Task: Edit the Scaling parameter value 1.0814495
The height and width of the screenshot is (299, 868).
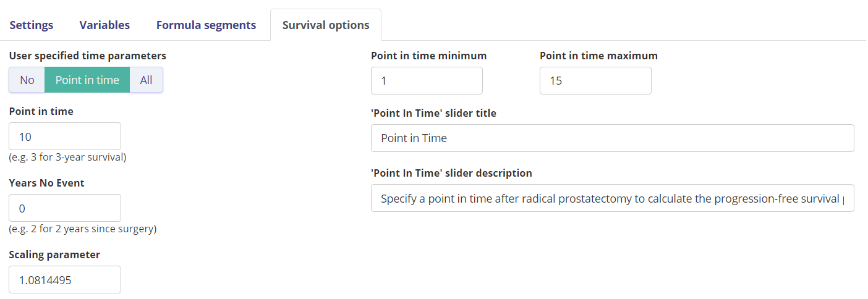Action: [x=65, y=280]
